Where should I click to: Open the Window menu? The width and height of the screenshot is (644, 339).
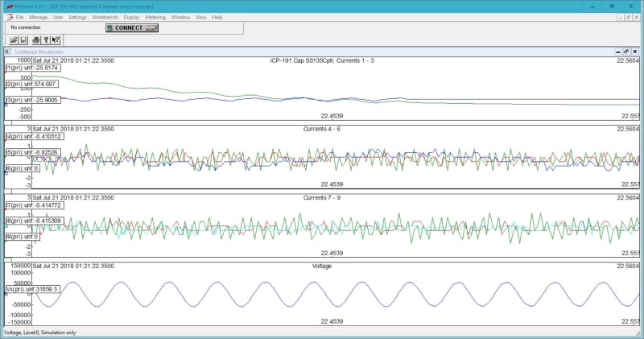(x=180, y=17)
